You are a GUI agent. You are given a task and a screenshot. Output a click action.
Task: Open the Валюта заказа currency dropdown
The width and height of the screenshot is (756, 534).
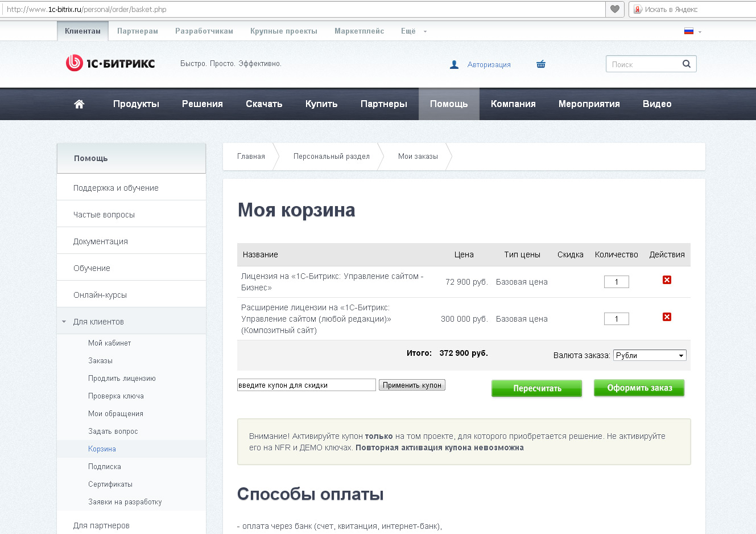(x=650, y=355)
